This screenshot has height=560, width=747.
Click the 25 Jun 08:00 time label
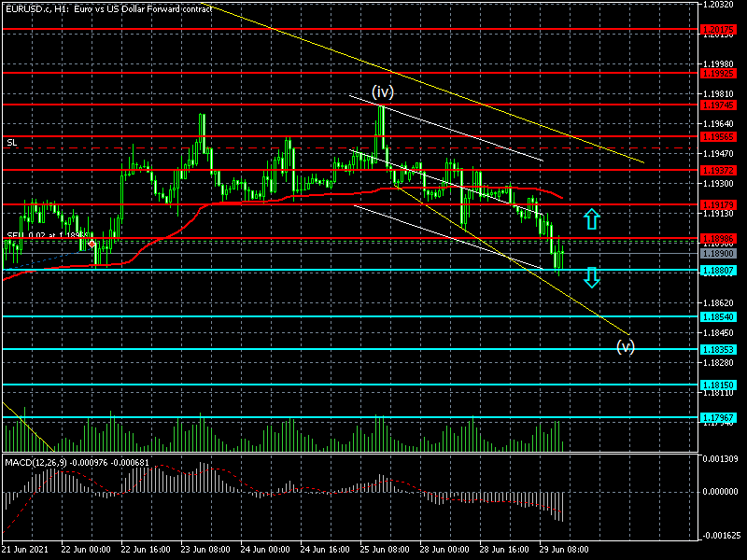click(383, 550)
